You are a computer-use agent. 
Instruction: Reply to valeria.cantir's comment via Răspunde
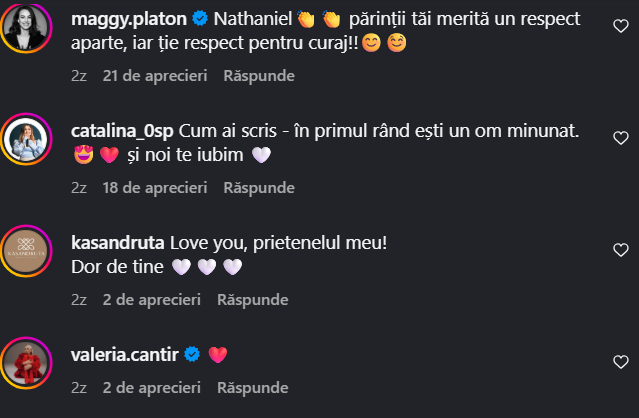pyautogui.click(x=253, y=386)
